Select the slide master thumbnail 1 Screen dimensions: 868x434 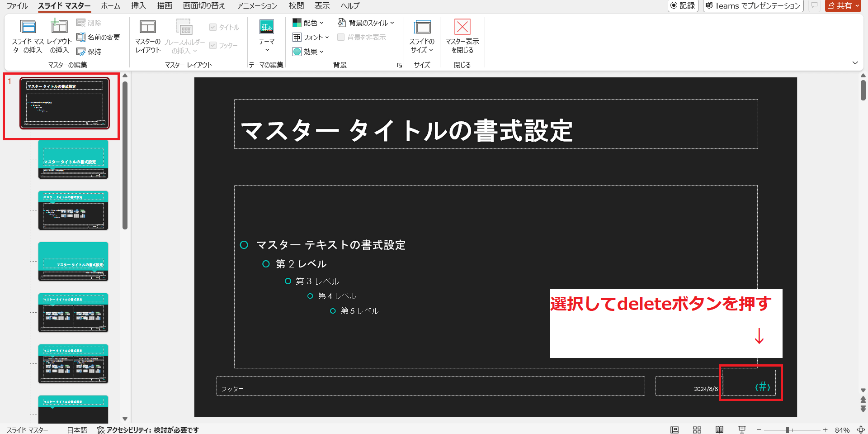click(x=64, y=103)
